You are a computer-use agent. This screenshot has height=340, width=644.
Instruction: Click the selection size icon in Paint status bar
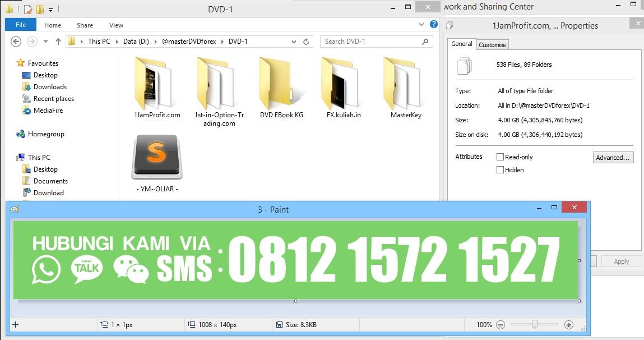pyautogui.click(x=104, y=325)
